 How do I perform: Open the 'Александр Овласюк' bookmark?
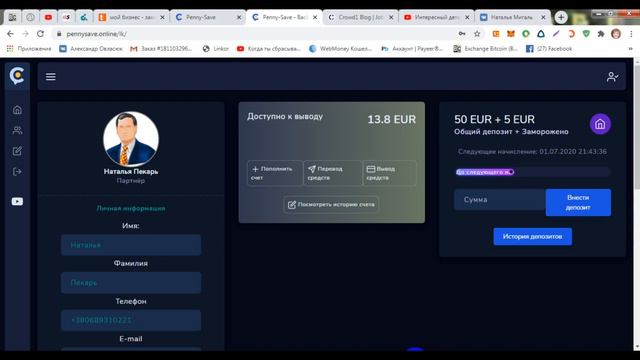91,49
